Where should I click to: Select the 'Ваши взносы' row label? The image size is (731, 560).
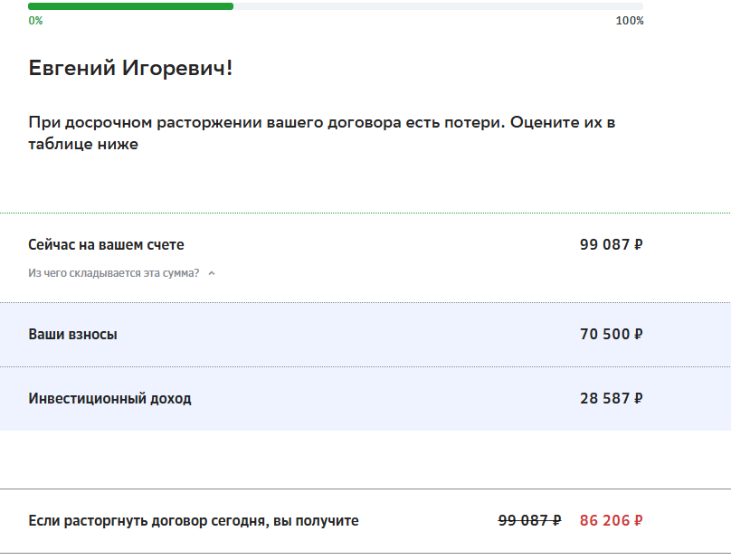pyautogui.click(x=72, y=335)
